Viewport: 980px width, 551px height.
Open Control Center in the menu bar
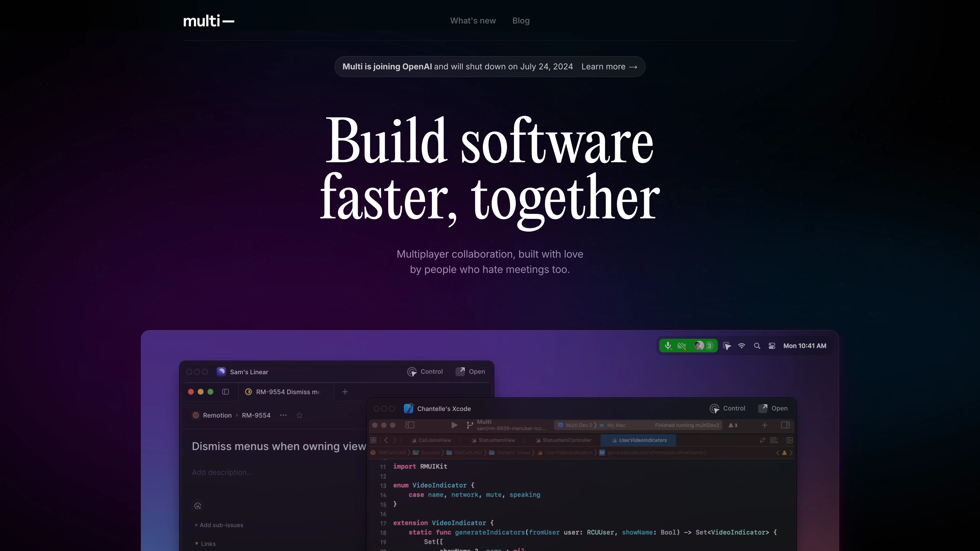[x=772, y=346]
